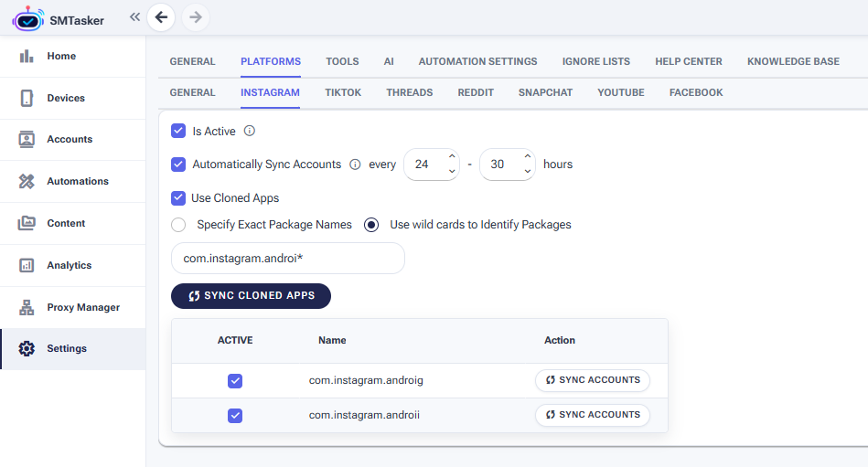868x467 pixels.
Task: Collapse the sidebar with double chevron
Action: click(134, 17)
